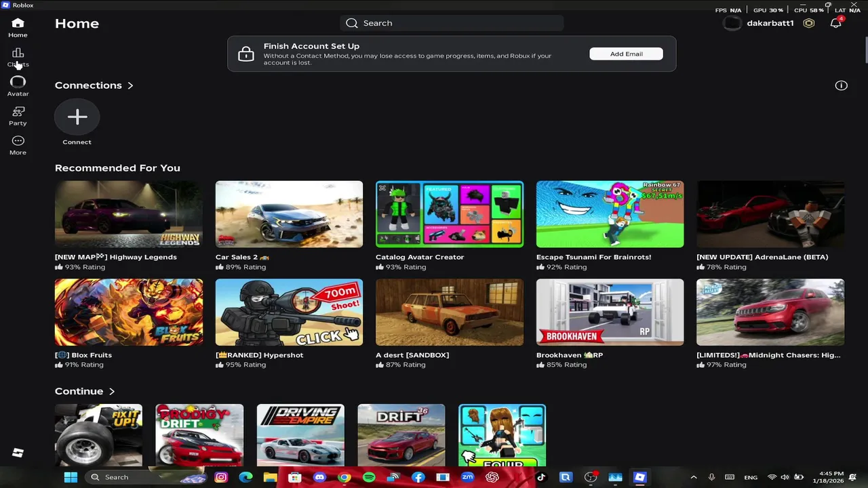
Task: Open the Charts section in the sidebar
Action: click(x=18, y=57)
